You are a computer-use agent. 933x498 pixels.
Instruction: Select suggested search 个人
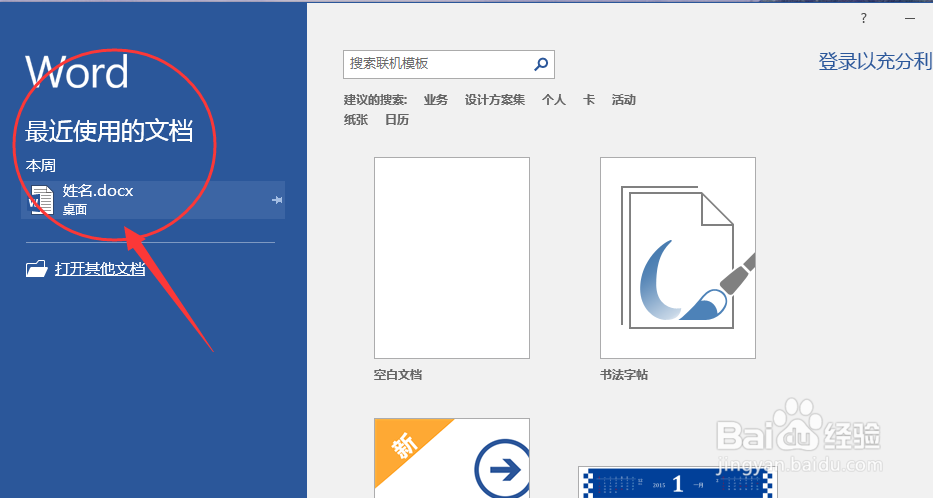coord(553,100)
